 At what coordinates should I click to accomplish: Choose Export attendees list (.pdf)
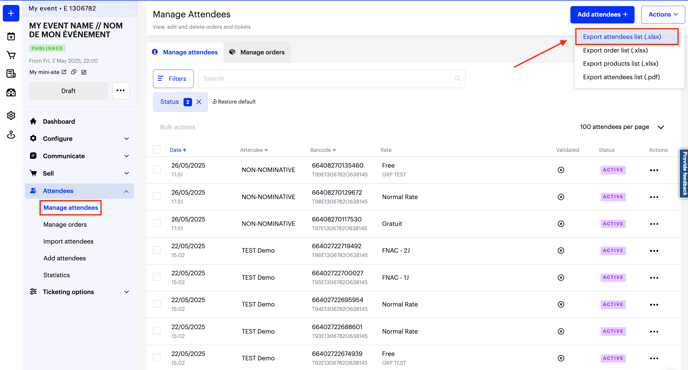coord(621,77)
